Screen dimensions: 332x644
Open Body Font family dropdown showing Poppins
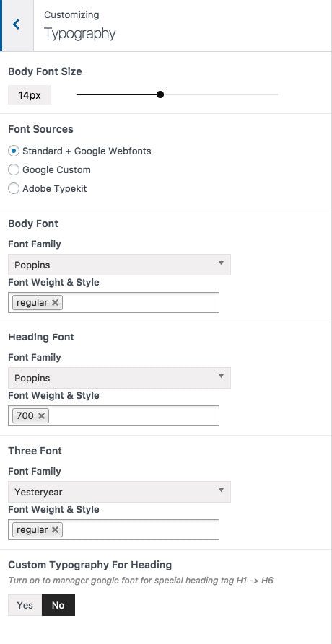pos(119,265)
